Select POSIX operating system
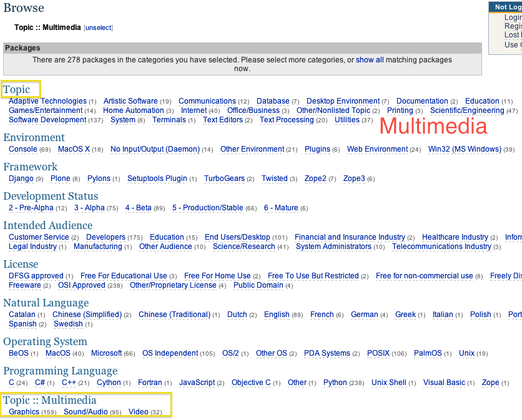This screenshot has height=420, width=522. pos(378,353)
